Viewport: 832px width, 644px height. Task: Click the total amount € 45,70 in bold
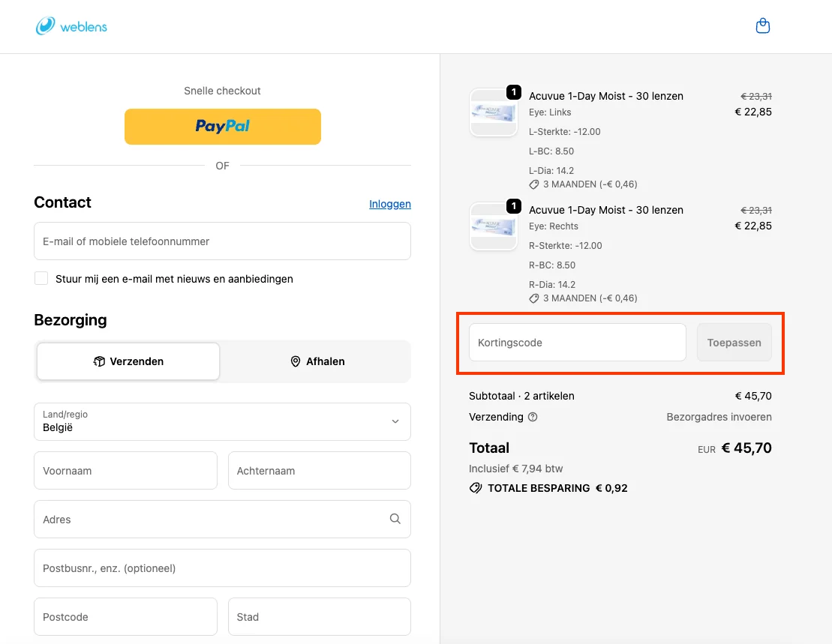pyautogui.click(x=746, y=448)
